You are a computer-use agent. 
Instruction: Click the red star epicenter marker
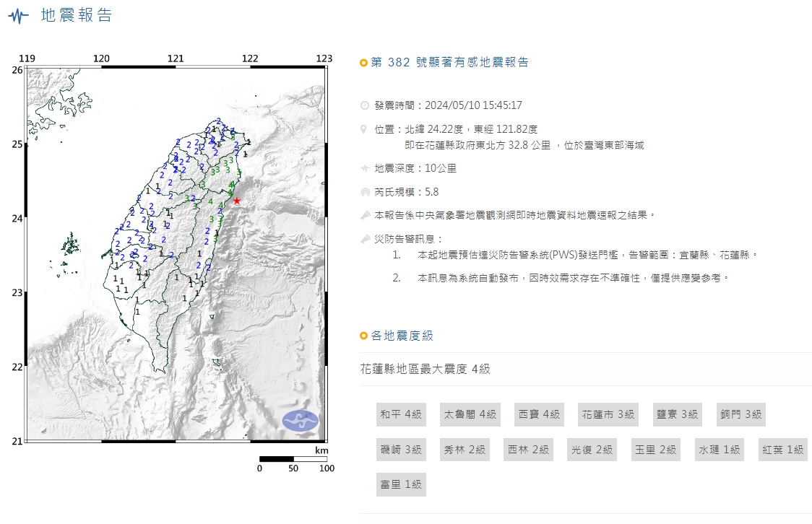[x=236, y=201]
